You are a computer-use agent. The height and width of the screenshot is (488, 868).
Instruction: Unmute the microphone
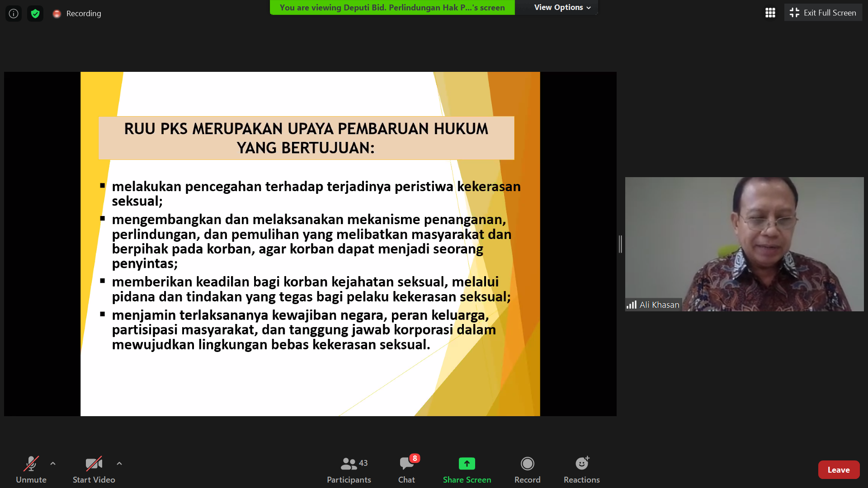31,470
